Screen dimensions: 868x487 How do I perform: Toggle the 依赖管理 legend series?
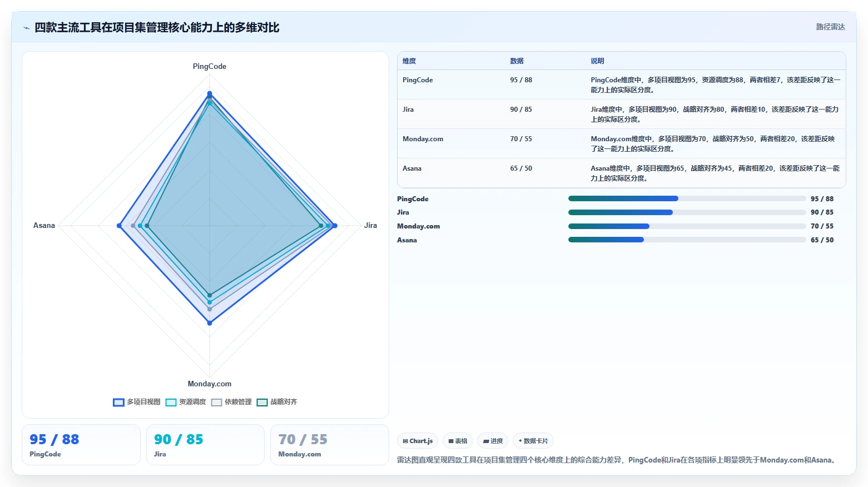coord(231,402)
